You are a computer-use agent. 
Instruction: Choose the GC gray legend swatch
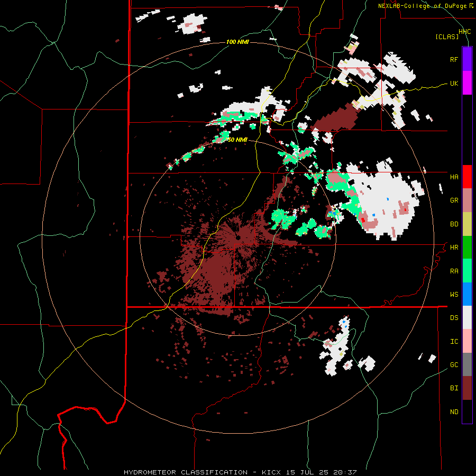coord(467,364)
